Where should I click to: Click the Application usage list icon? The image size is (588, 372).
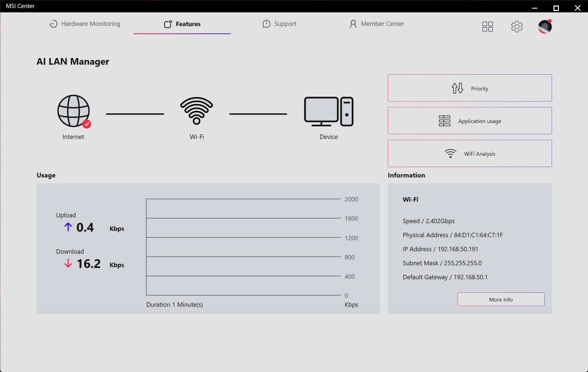click(444, 121)
